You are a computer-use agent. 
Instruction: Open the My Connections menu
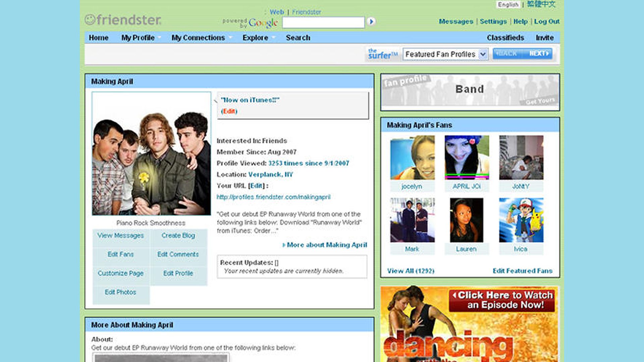[x=198, y=38]
